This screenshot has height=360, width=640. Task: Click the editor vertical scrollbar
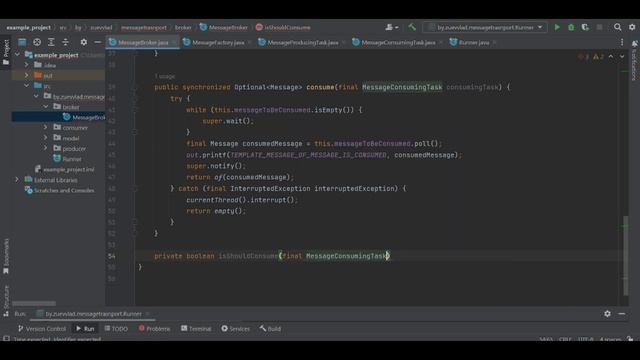tap(626, 256)
